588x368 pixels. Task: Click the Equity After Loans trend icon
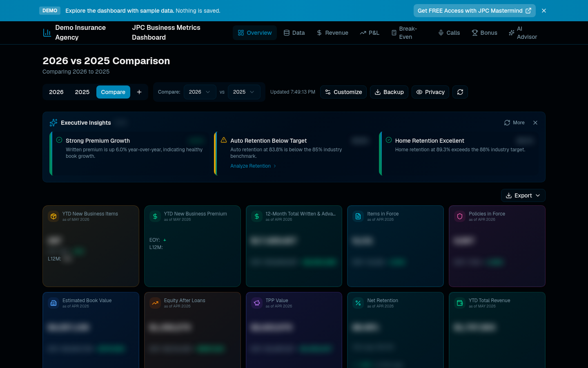[x=155, y=303]
